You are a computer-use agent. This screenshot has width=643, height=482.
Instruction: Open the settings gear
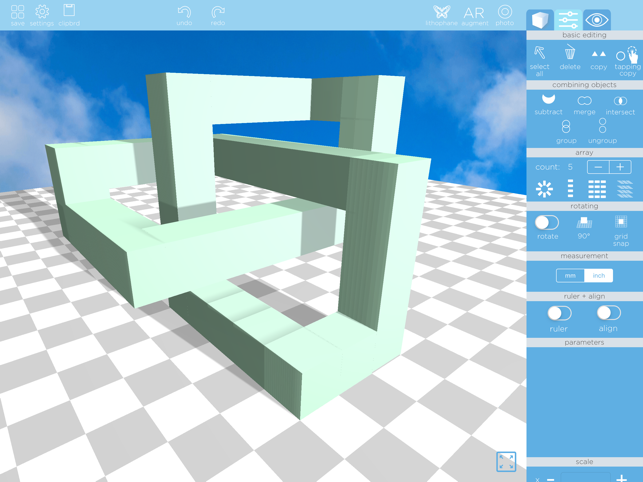(x=42, y=15)
